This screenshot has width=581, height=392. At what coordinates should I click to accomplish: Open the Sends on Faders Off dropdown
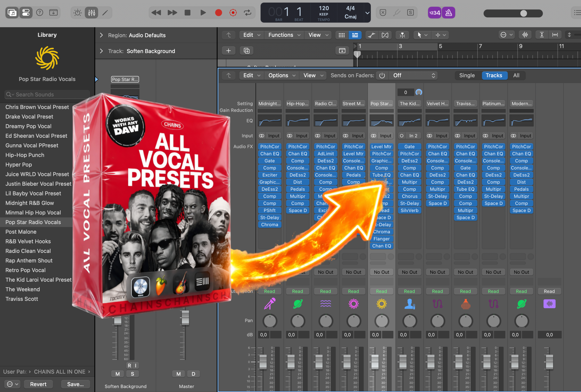413,75
